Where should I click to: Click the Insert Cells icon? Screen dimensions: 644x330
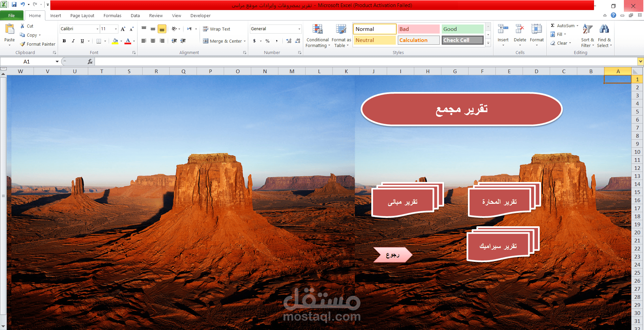[x=503, y=29]
